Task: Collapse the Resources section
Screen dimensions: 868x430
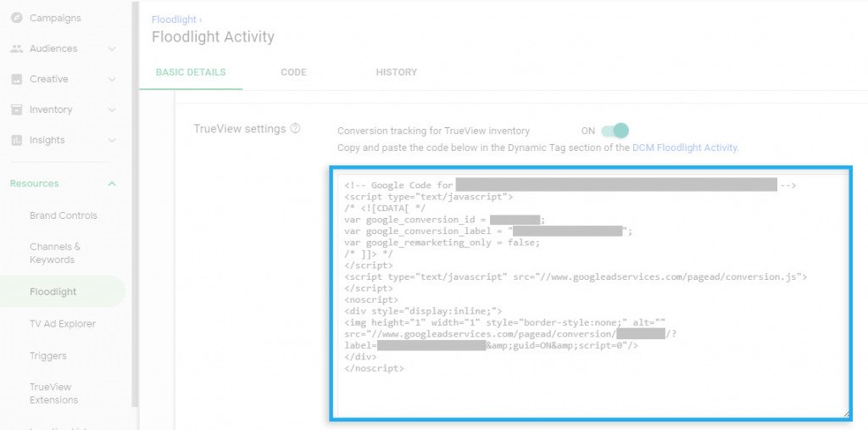Action: click(112, 183)
